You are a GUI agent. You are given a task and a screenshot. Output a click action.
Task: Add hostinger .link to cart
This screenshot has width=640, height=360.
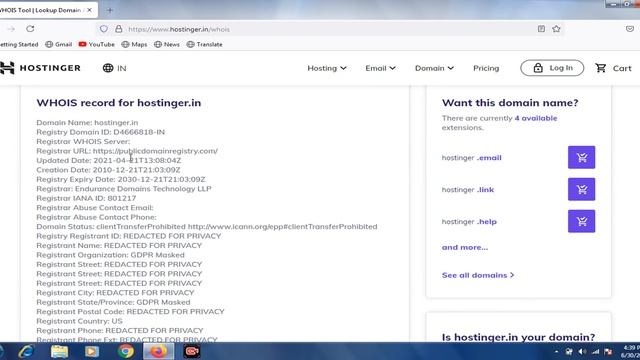pos(582,189)
